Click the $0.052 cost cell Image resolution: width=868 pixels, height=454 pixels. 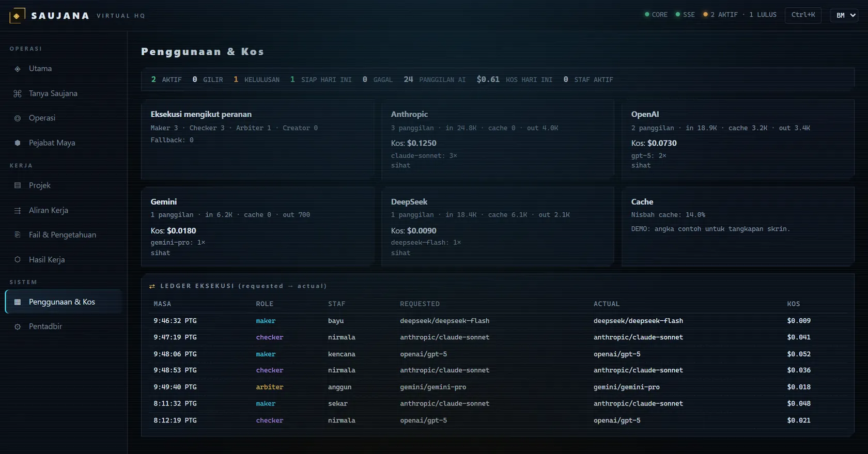(799, 354)
